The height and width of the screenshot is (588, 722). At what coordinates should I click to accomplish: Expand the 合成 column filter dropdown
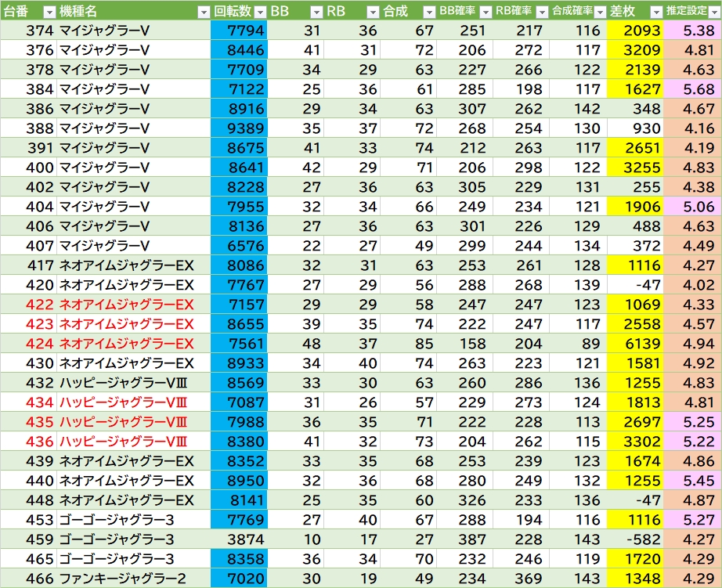(x=428, y=11)
